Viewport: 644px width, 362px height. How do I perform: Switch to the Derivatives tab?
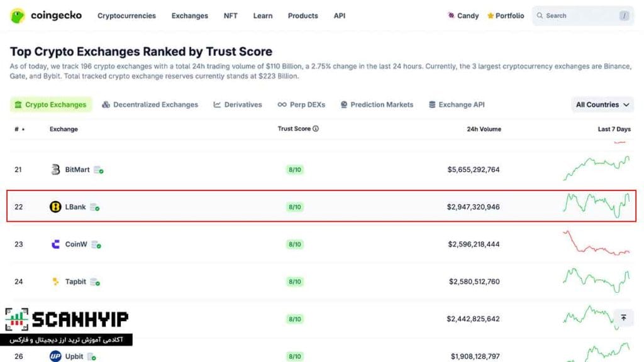pyautogui.click(x=237, y=105)
